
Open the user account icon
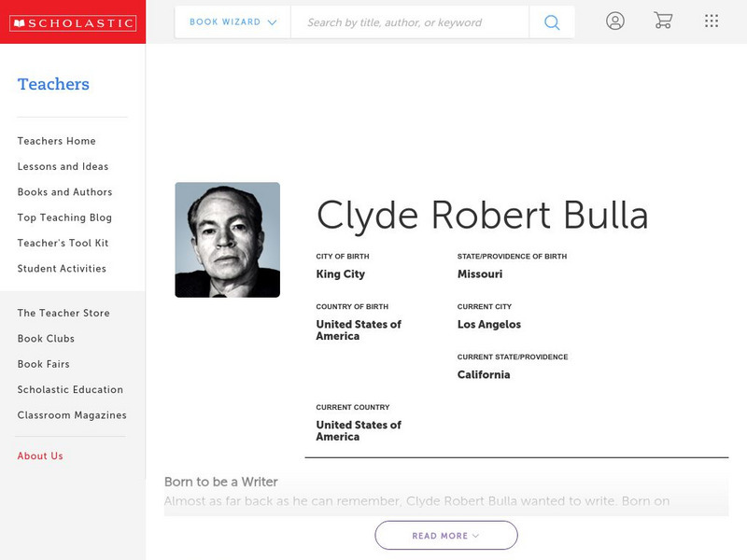click(615, 21)
